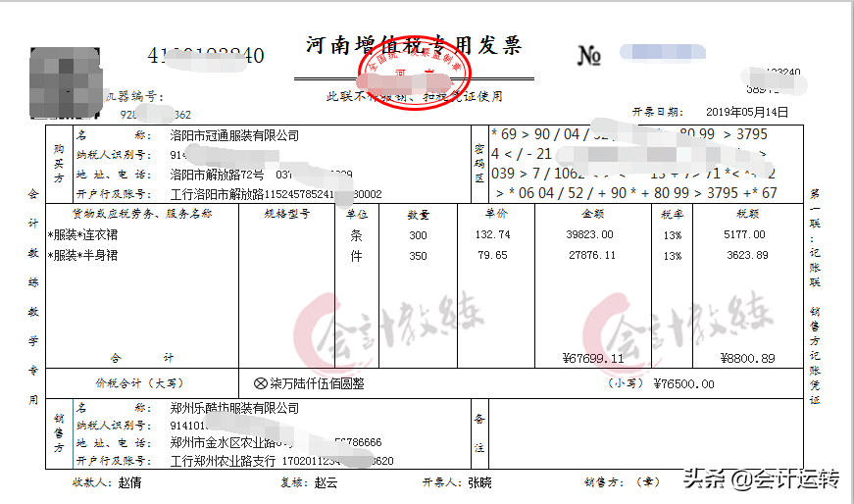854x504 pixels.
Task: Select quantity 300
Action: point(418,235)
